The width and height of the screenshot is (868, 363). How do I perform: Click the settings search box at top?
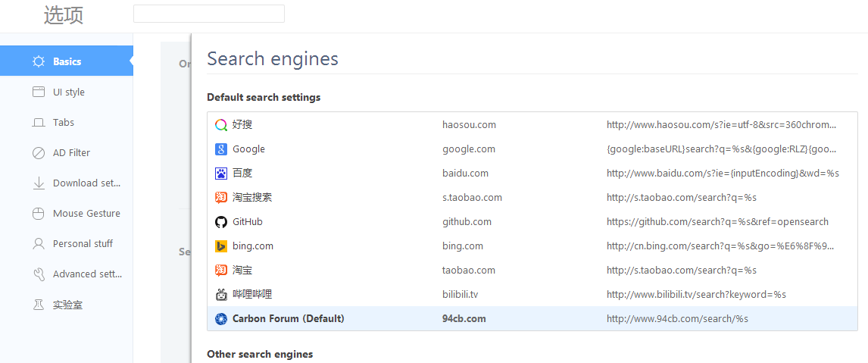pyautogui.click(x=209, y=14)
